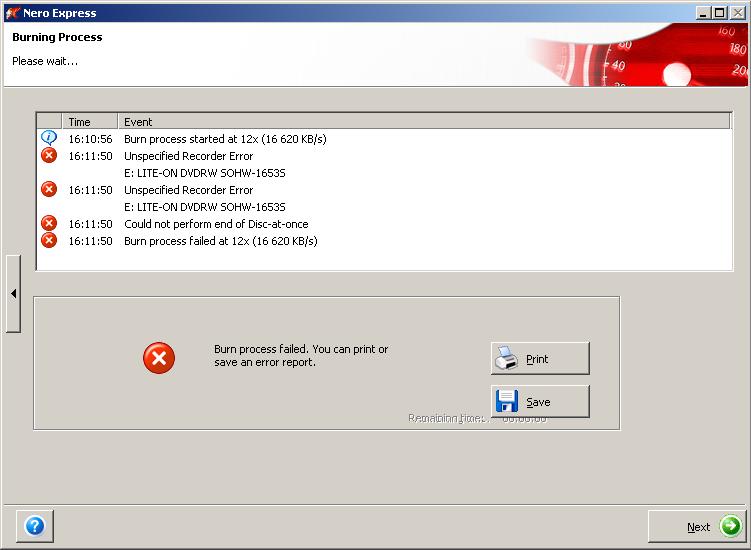Minimize the Nero Express window
The height and width of the screenshot is (550, 751).
point(703,13)
